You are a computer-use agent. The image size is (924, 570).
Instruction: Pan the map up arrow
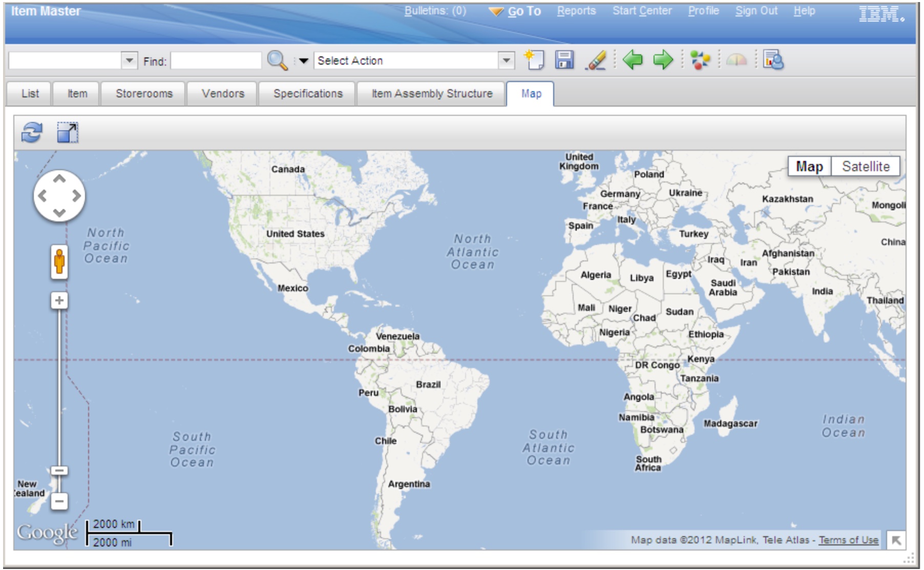59,179
